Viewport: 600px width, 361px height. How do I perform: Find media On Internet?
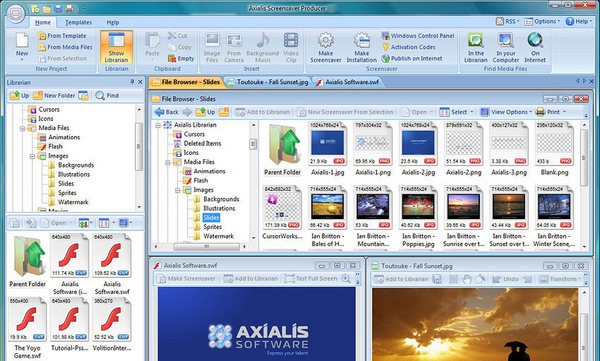pyautogui.click(x=535, y=48)
